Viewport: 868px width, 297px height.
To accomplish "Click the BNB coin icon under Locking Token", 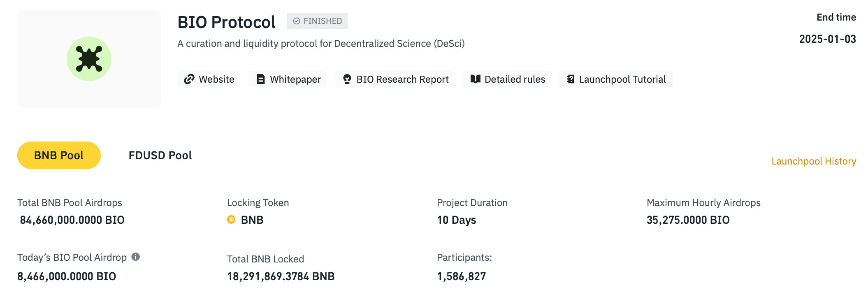I will coord(231,220).
